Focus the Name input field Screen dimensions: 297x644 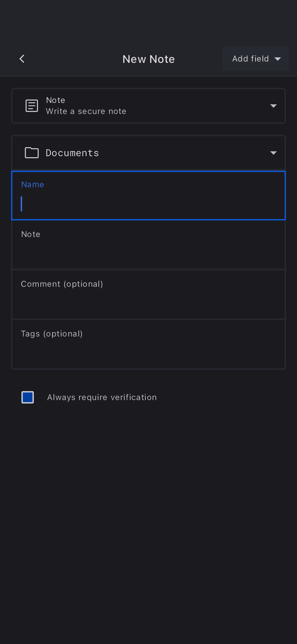point(148,203)
